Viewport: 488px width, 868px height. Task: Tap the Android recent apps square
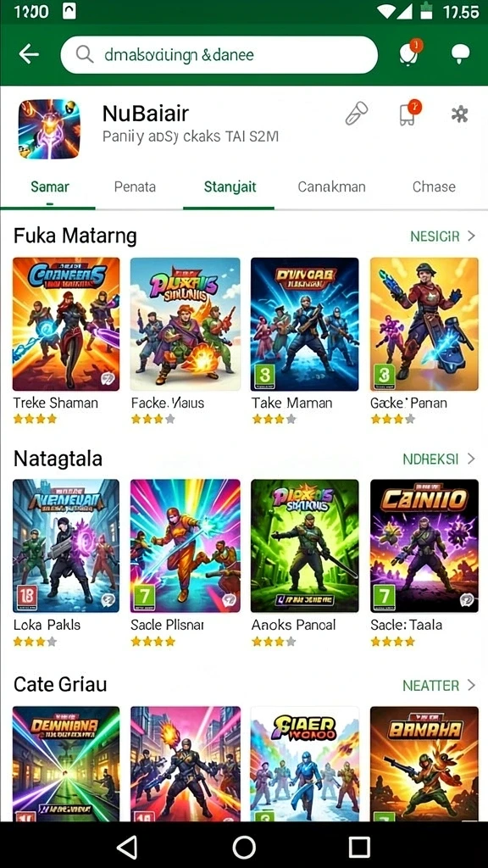[x=359, y=847]
